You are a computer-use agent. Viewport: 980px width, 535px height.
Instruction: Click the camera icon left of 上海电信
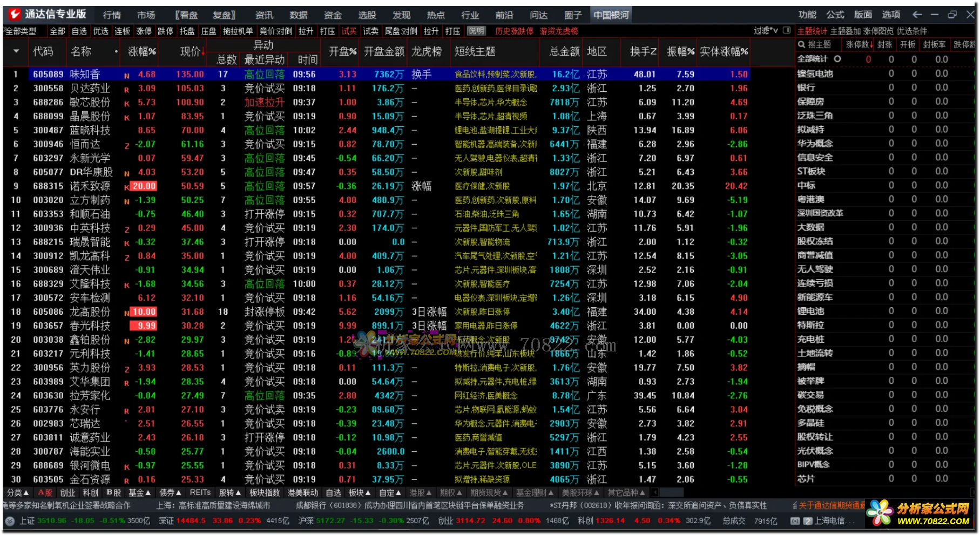pyautogui.click(x=795, y=521)
